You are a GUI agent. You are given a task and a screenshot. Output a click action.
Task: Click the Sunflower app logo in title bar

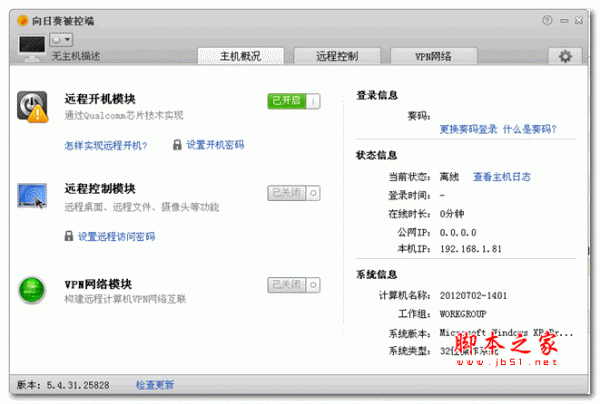[x=23, y=20]
